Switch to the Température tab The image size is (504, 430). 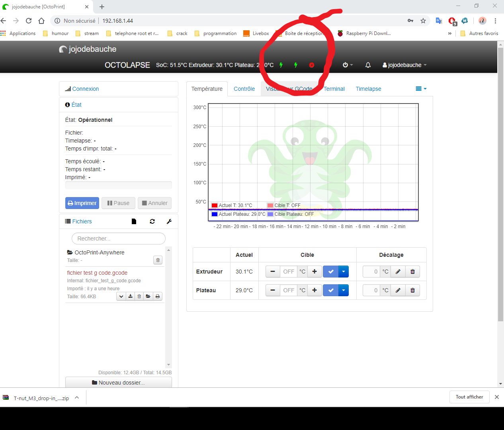pyautogui.click(x=207, y=89)
